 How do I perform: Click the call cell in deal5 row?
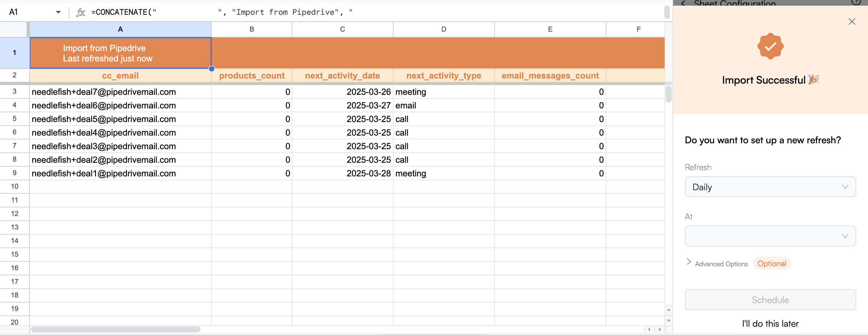(x=444, y=119)
